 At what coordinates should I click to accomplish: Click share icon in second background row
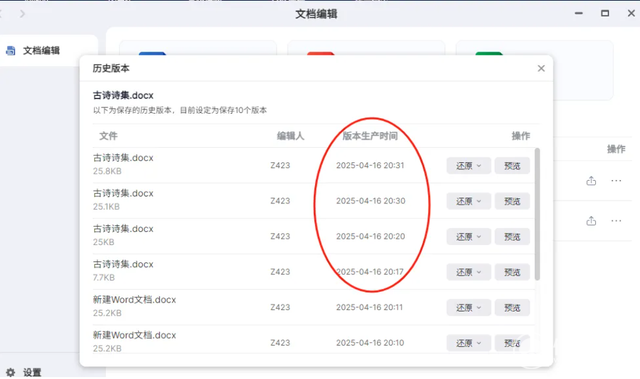(x=591, y=221)
